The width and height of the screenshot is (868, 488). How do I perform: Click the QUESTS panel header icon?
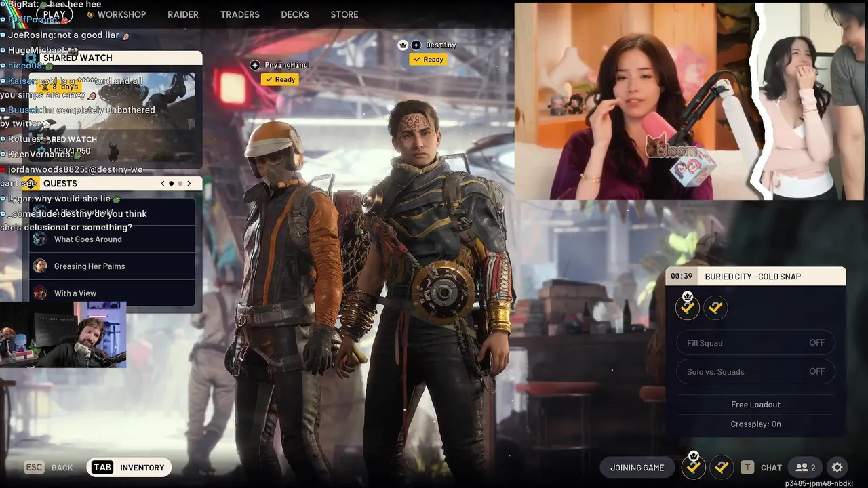(x=30, y=184)
